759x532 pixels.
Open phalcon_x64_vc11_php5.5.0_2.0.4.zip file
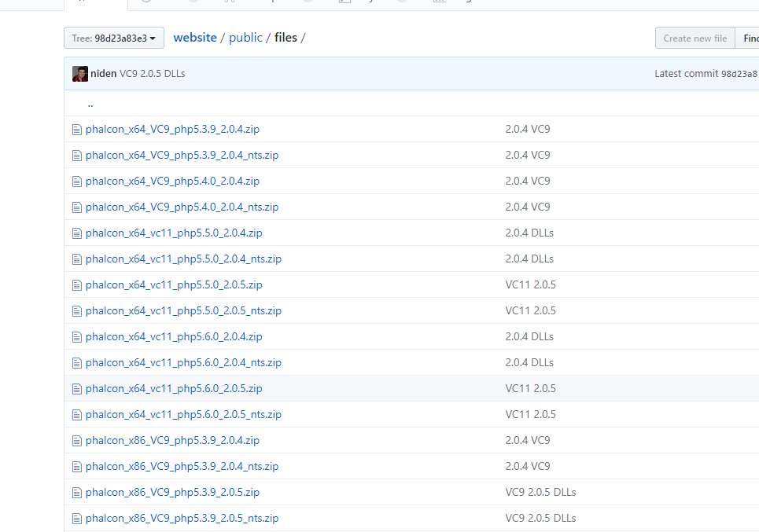pyautogui.click(x=174, y=233)
